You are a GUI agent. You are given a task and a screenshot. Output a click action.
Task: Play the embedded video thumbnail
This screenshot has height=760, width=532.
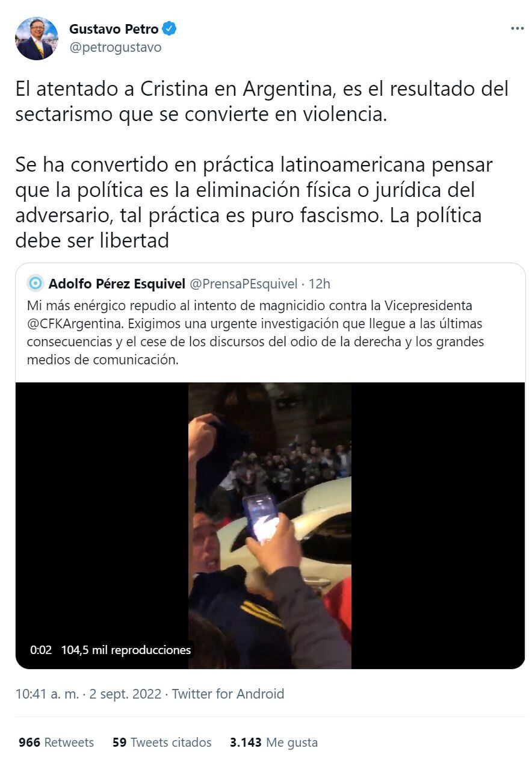(x=270, y=525)
